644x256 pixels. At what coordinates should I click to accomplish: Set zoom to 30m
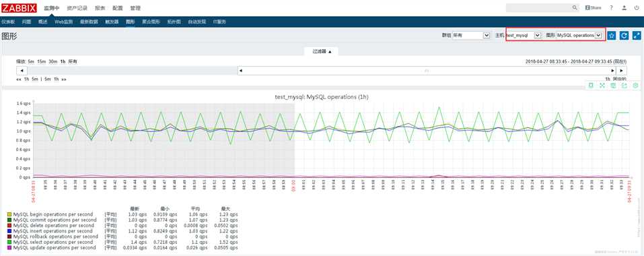click(x=53, y=61)
